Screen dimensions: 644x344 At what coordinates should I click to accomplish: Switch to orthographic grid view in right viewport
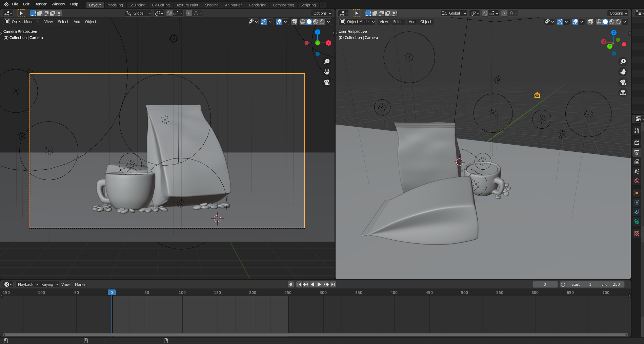coord(623,92)
